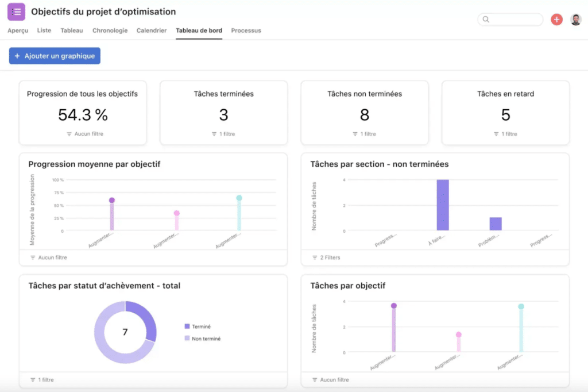Switch to the Chronologie tab
The height and width of the screenshot is (392, 588).
coord(110,30)
